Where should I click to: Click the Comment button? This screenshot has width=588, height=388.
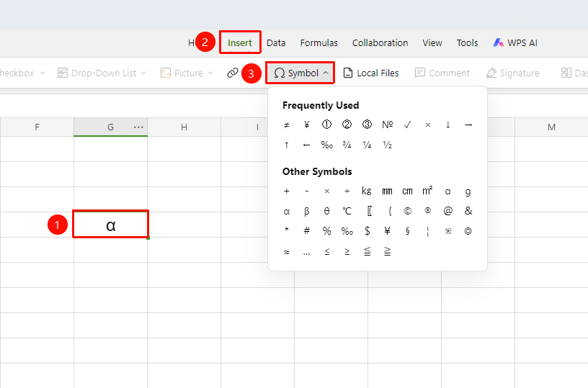coord(442,73)
